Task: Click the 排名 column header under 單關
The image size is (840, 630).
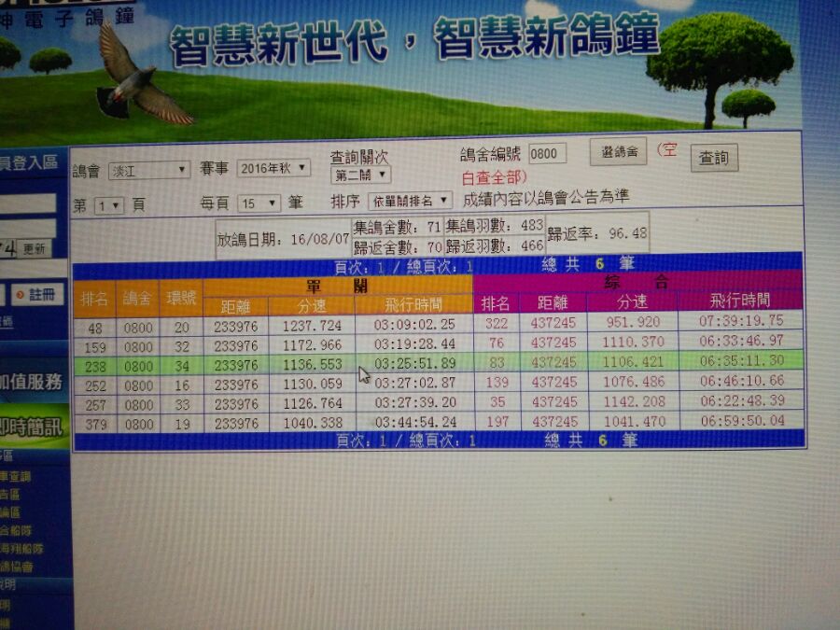Action: pyautogui.click(x=94, y=299)
